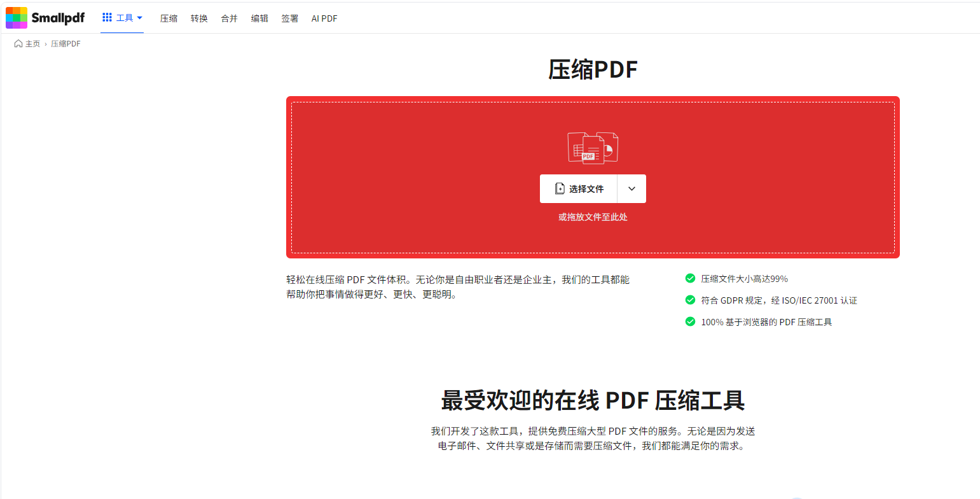
Task: Open the AI PDF navigation item
Action: (324, 18)
